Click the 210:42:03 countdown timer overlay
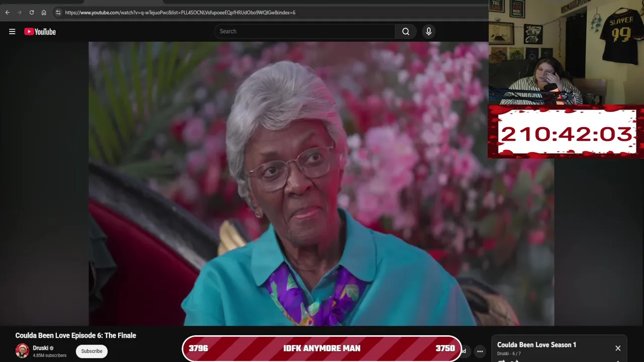 pyautogui.click(x=566, y=133)
